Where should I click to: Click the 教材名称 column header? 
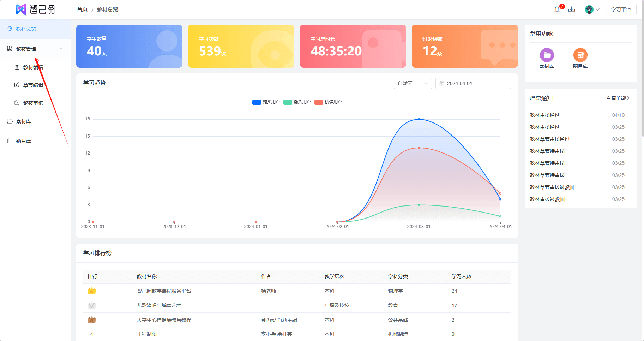tap(147, 276)
